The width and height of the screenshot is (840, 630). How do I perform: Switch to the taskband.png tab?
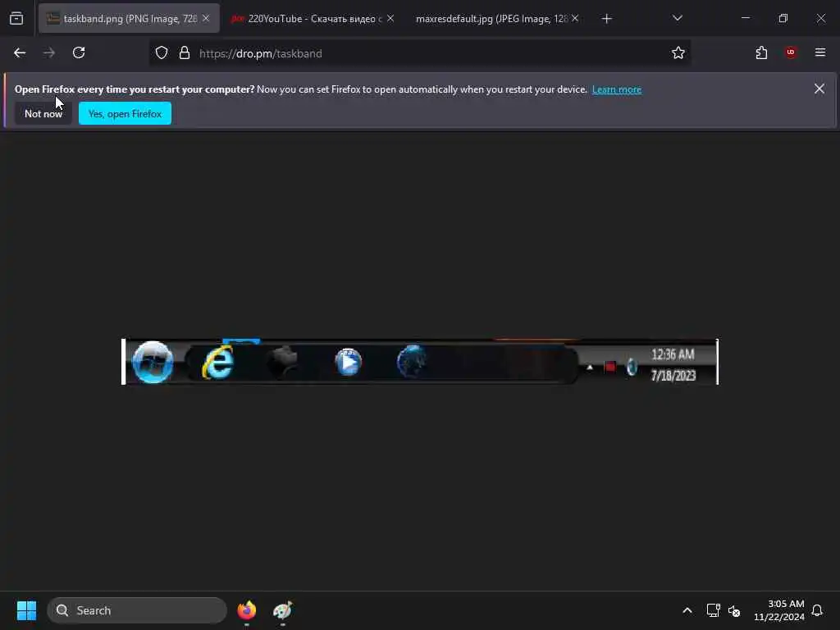click(129, 18)
